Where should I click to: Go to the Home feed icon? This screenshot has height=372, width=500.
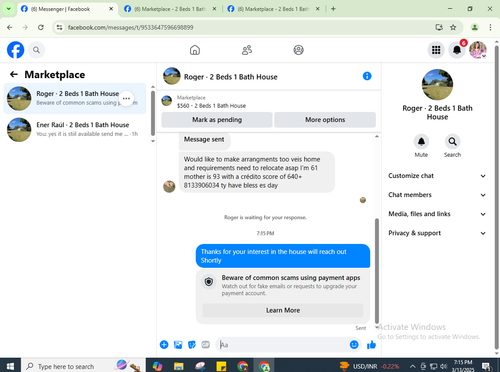coord(195,50)
